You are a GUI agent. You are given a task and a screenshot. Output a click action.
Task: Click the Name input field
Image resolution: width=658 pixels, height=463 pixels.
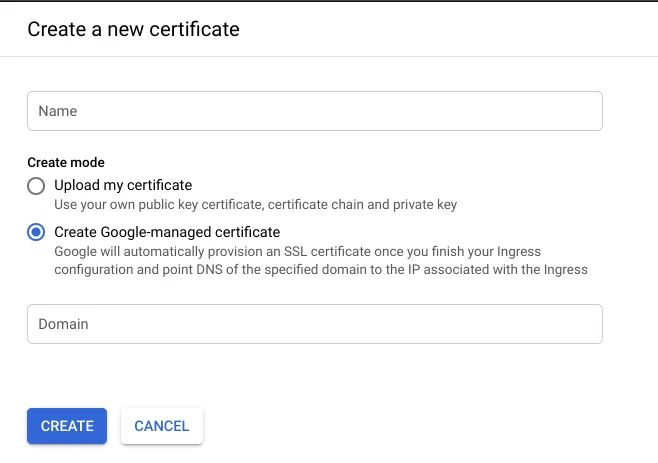pos(314,111)
